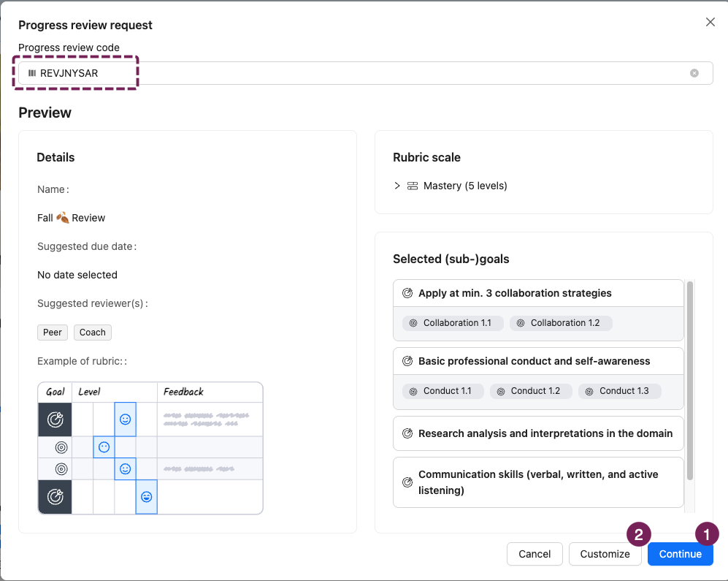Image resolution: width=728 pixels, height=581 pixels.
Task: Click the example rubric thumbnail's Feedback header
Action: [183, 392]
